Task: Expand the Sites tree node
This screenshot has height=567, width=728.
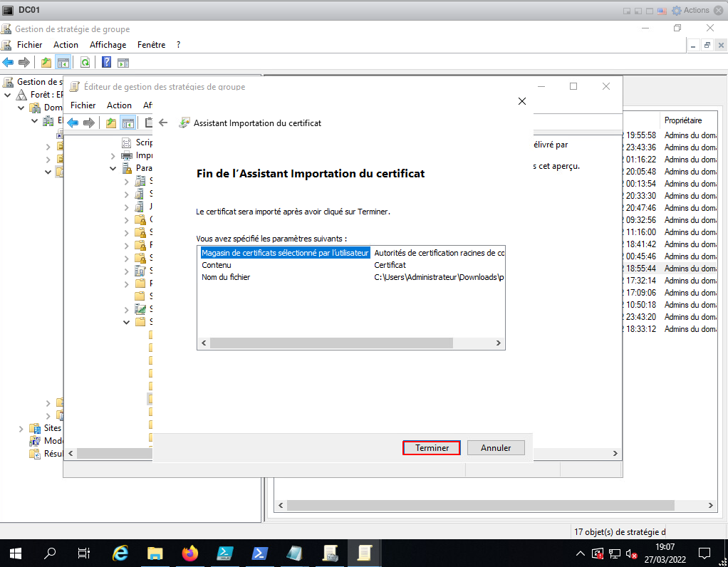Action: (21, 428)
